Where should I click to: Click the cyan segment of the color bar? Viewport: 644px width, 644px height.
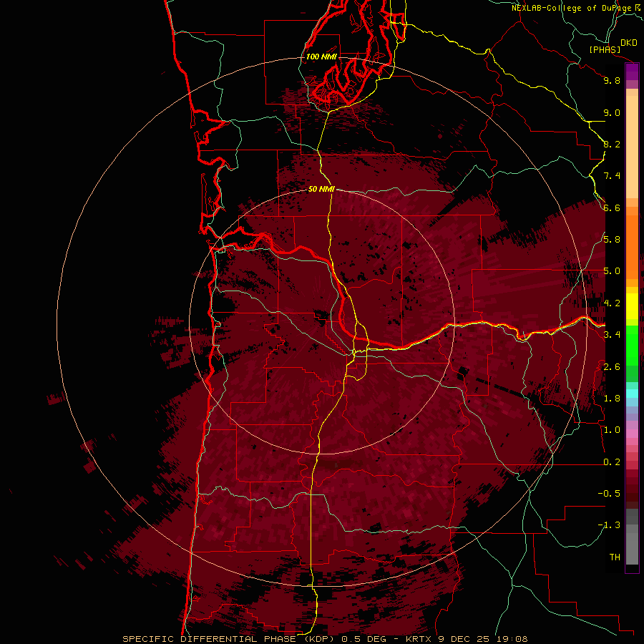[632, 393]
